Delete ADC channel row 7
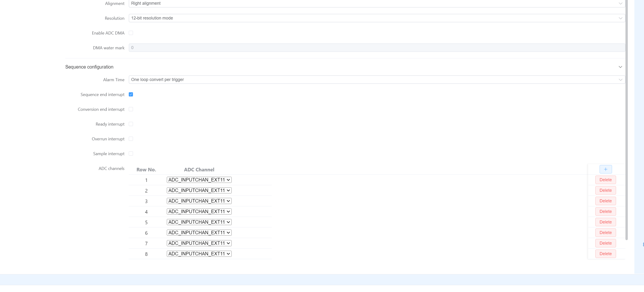The height and width of the screenshot is (292, 644). 605,243
